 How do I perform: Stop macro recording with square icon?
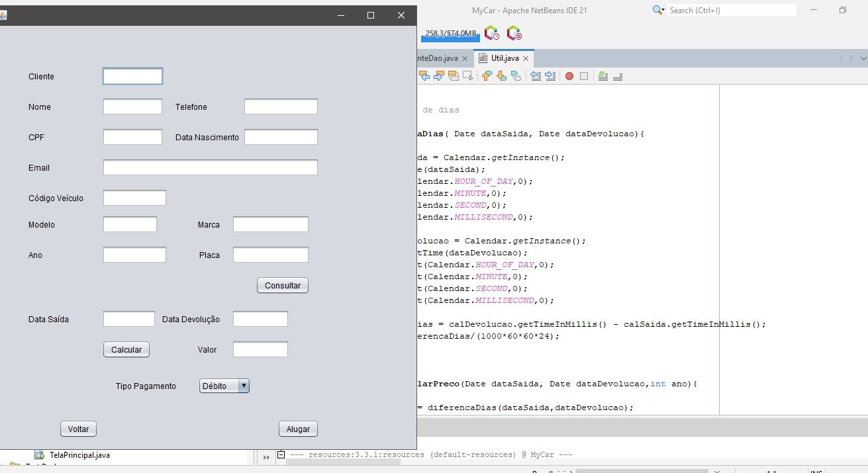[584, 76]
